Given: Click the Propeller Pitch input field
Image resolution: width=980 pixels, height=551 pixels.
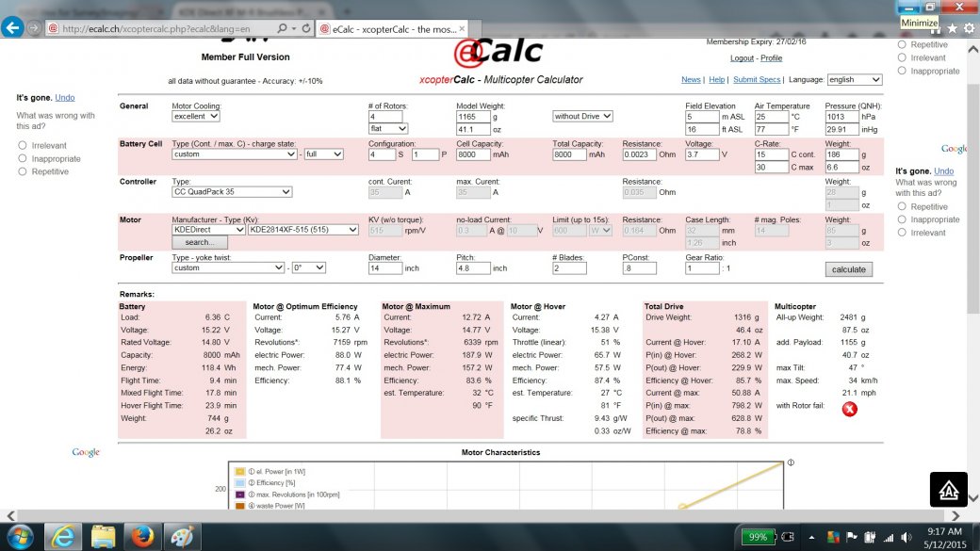Looking at the screenshot, I should point(473,268).
